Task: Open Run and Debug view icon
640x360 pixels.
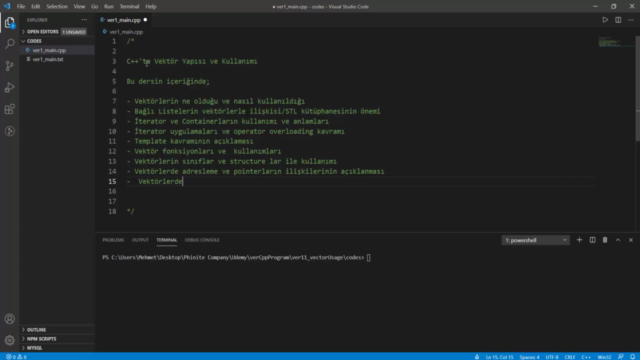Action: point(9,87)
